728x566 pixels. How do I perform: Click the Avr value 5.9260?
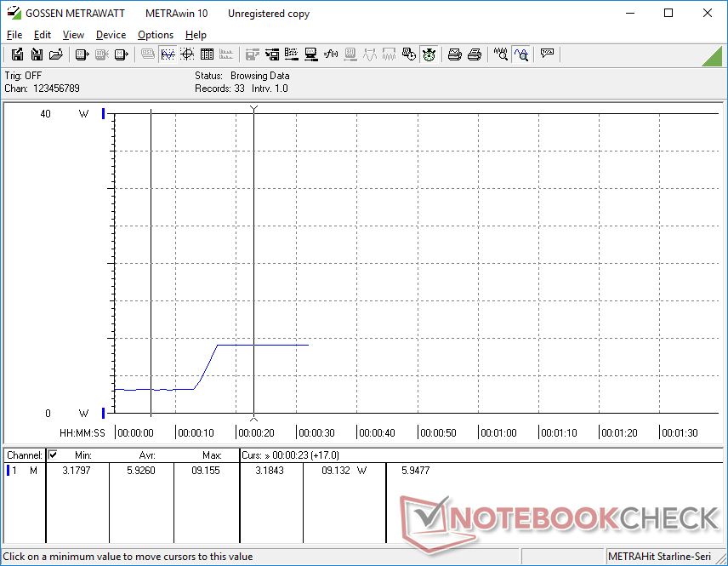click(x=141, y=471)
